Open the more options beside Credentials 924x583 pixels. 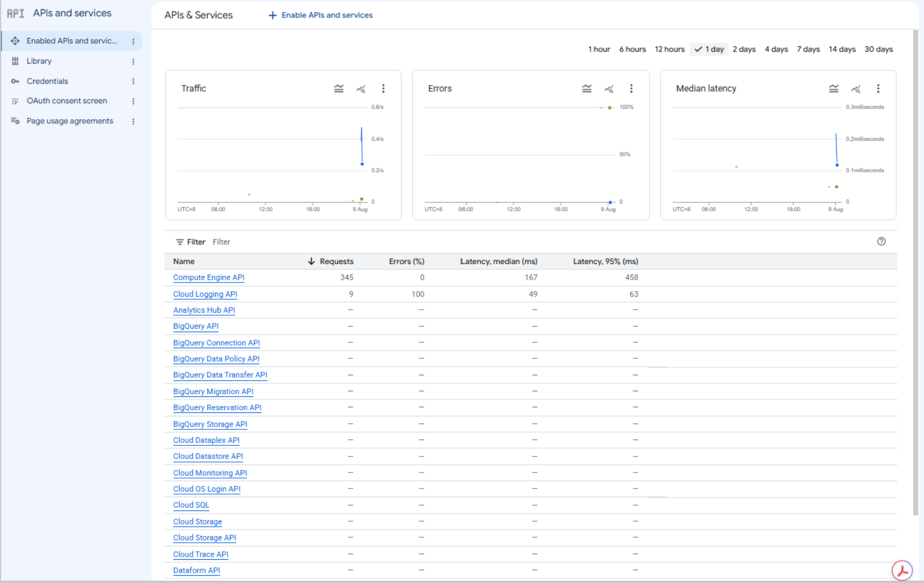tap(133, 81)
